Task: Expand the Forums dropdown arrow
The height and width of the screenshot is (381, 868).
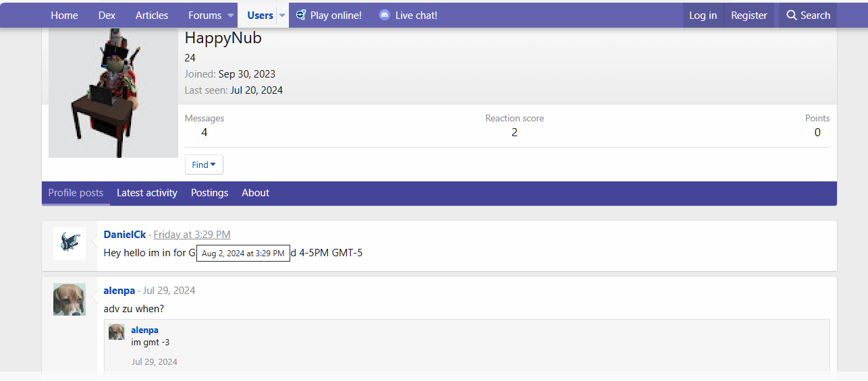Action: [231, 15]
